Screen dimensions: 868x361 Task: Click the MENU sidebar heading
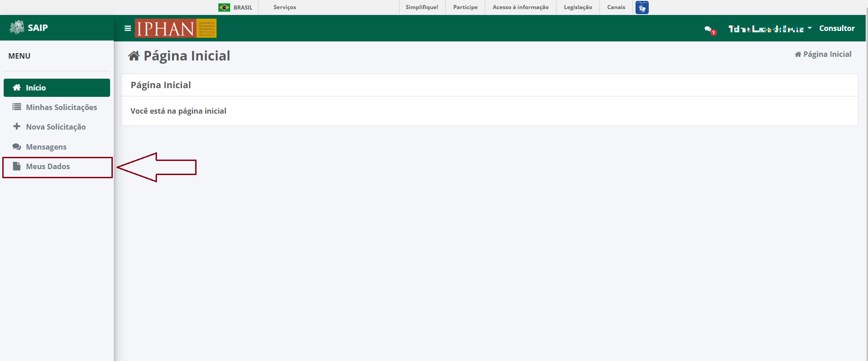[19, 56]
